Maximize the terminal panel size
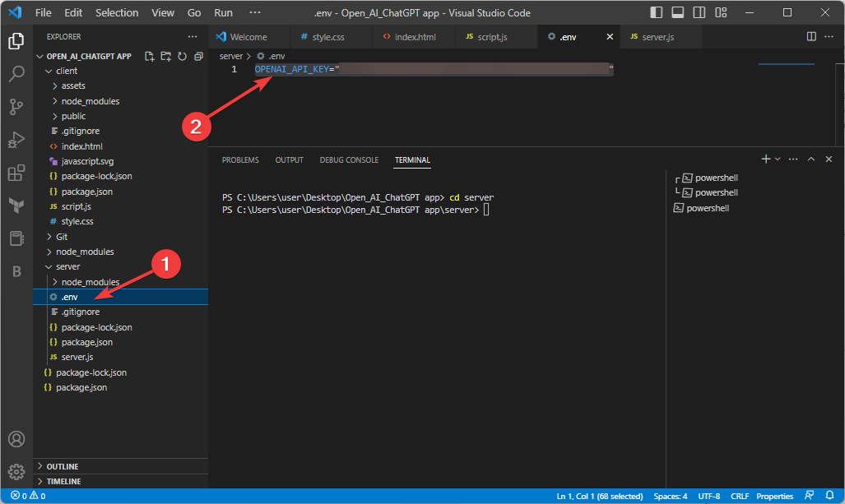 (811, 159)
